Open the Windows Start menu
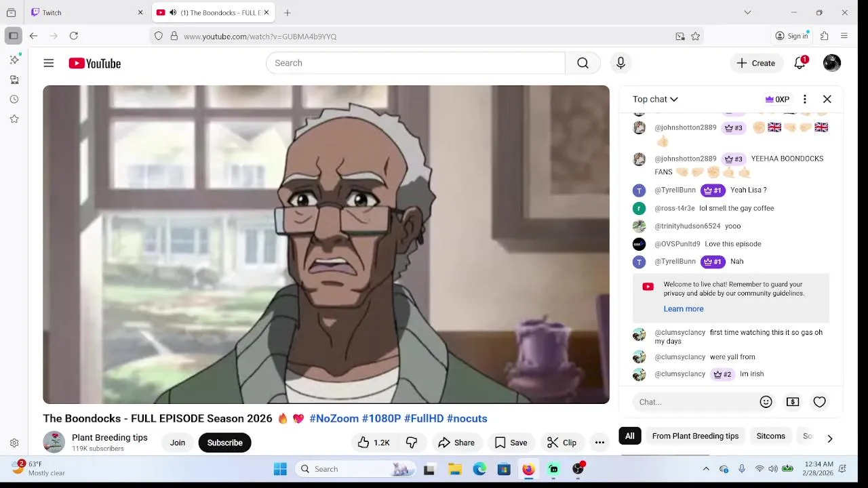This screenshot has width=868, height=488. pos(280,469)
